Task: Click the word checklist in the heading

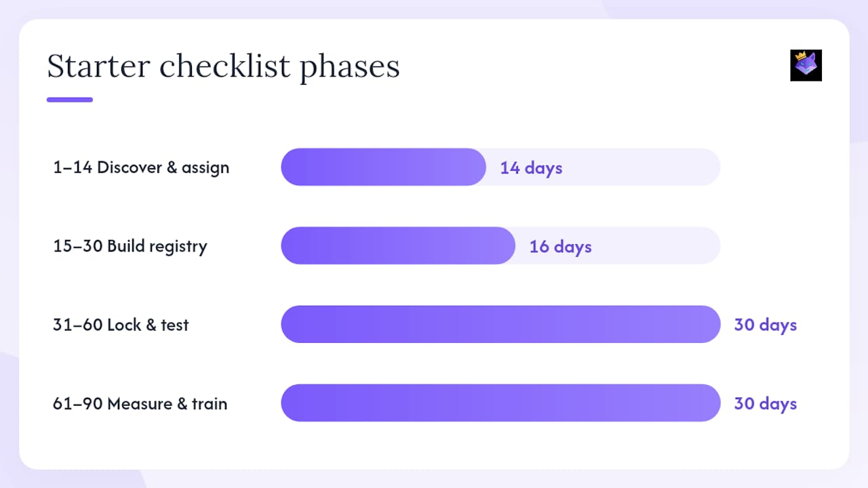Action: click(x=225, y=66)
